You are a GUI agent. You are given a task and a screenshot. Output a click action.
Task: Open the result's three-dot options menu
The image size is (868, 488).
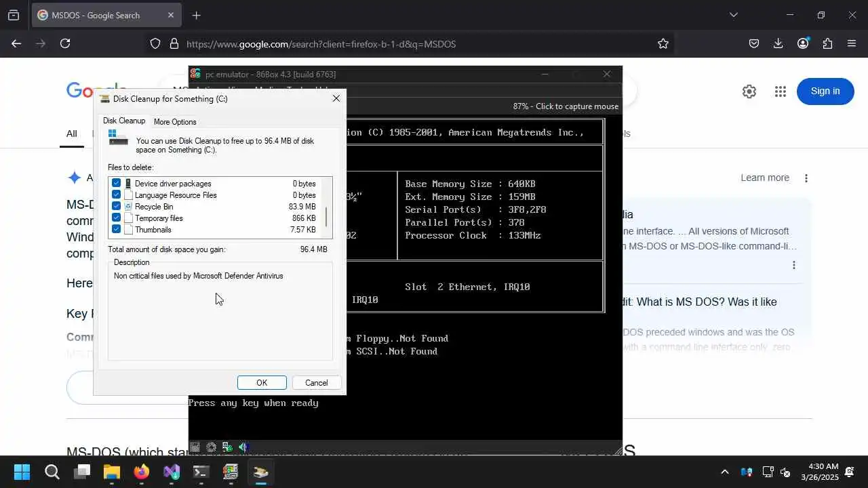794,265
